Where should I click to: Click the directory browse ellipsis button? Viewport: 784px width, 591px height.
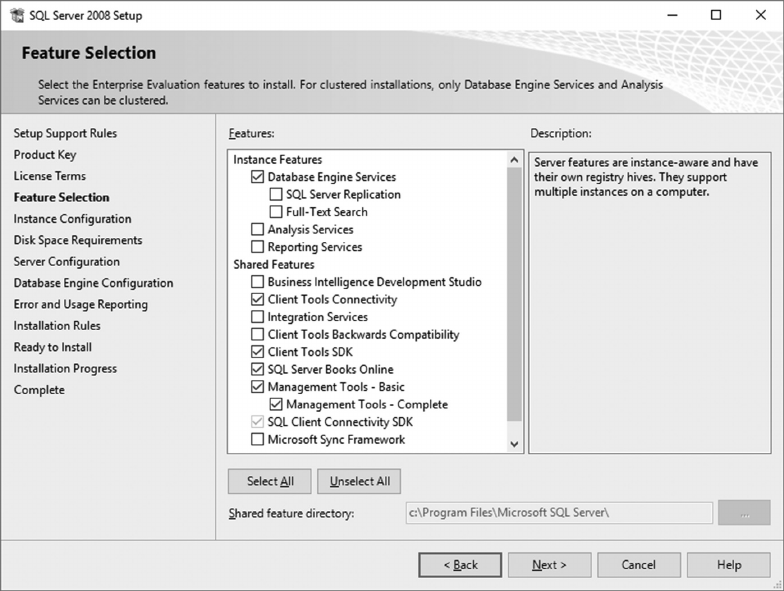pyautogui.click(x=744, y=513)
